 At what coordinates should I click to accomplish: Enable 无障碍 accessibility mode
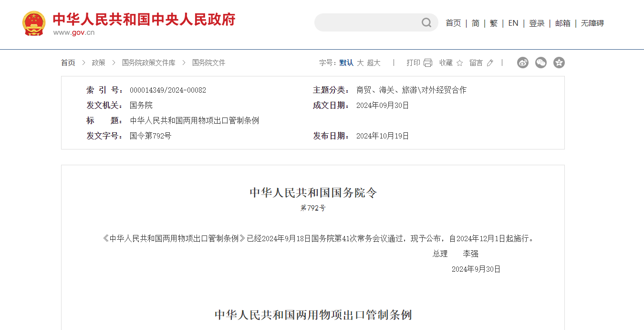coord(592,23)
